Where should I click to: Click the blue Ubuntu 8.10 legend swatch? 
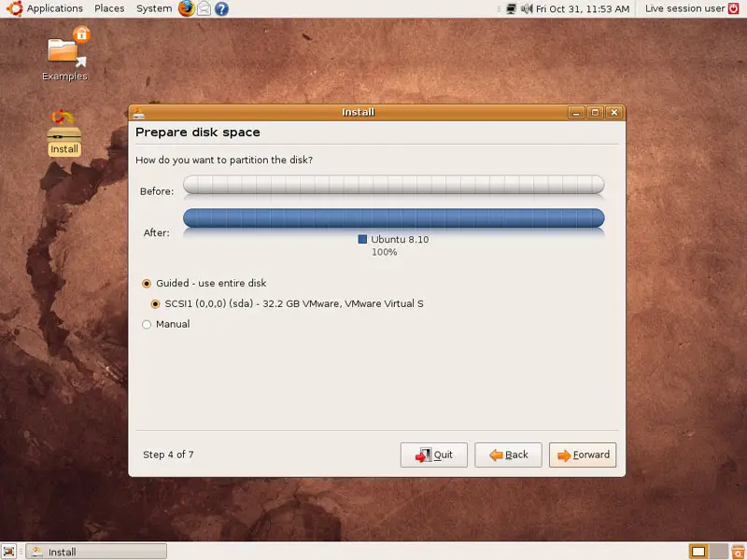pos(362,239)
